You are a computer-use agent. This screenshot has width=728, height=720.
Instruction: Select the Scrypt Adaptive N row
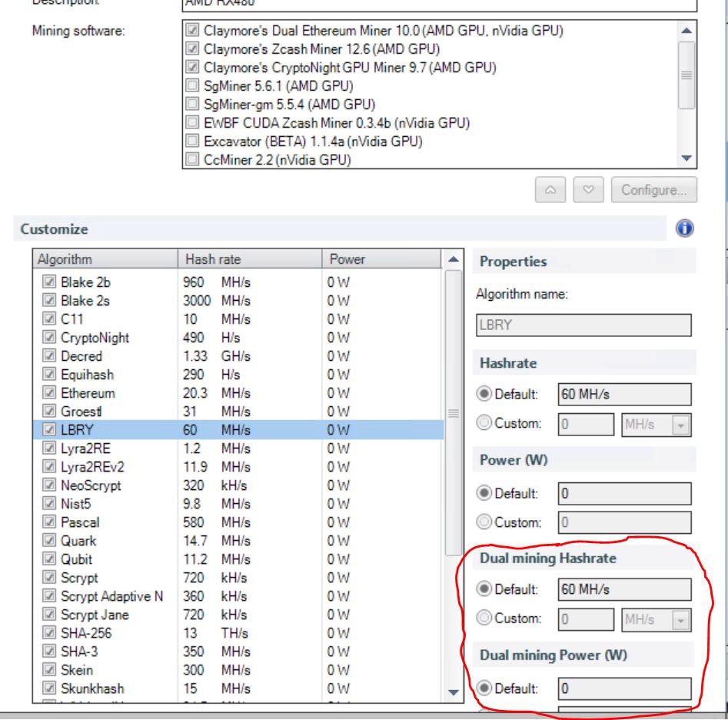(238, 596)
